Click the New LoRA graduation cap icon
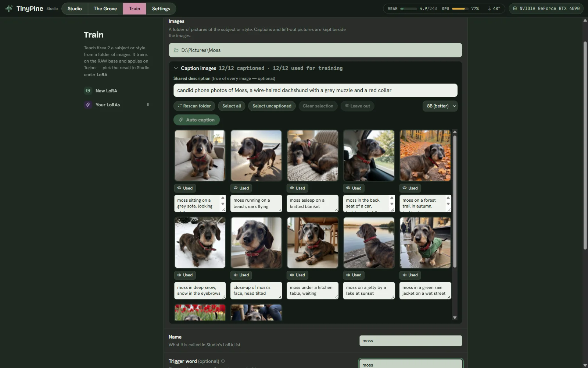This screenshot has height=368, width=588. 88,91
